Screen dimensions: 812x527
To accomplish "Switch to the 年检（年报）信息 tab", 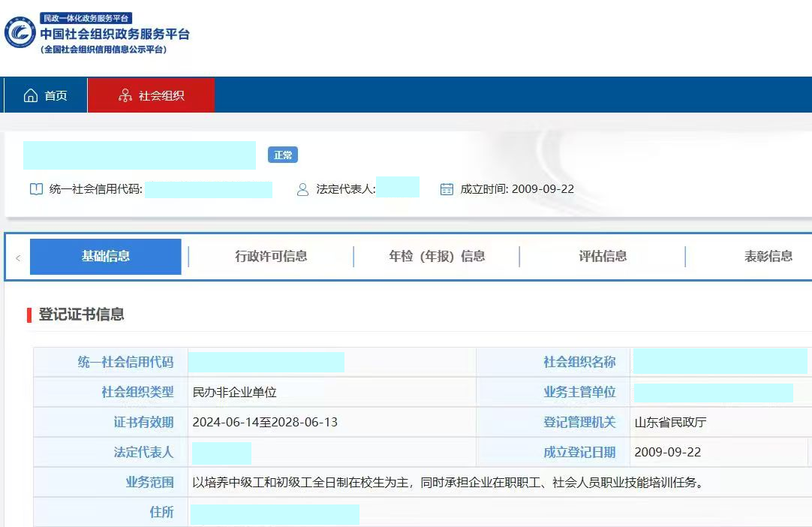I will [x=437, y=256].
